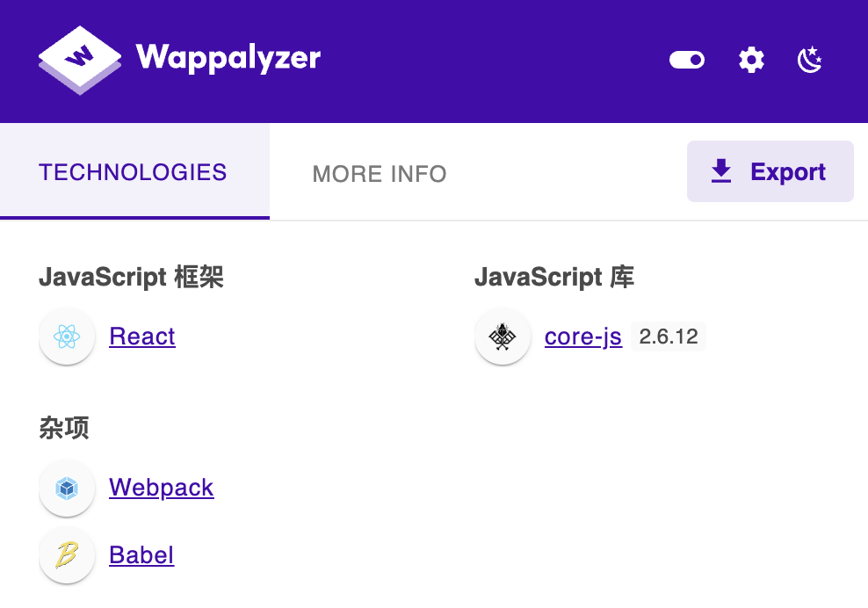Screen dimensions: 868x608
Task: Click the Wappalyzer diamond logo icon
Action: 80,60
